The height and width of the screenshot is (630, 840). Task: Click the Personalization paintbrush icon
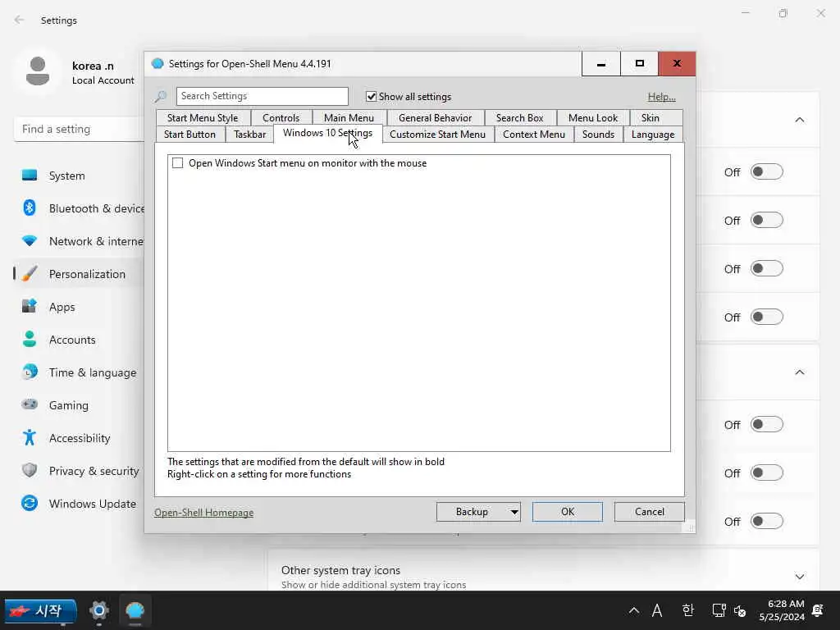(30, 274)
